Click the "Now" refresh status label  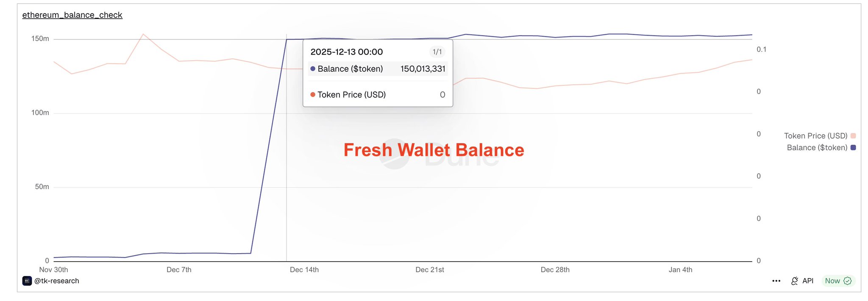[x=832, y=281]
